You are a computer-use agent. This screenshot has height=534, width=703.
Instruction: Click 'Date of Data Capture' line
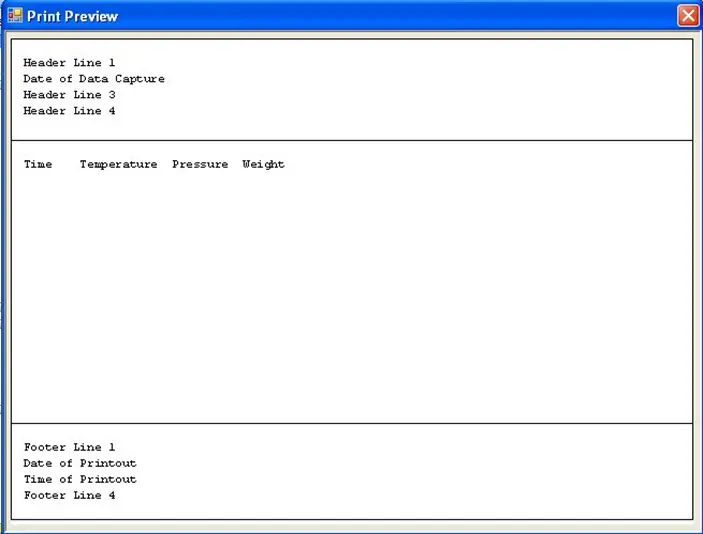(x=94, y=78)
